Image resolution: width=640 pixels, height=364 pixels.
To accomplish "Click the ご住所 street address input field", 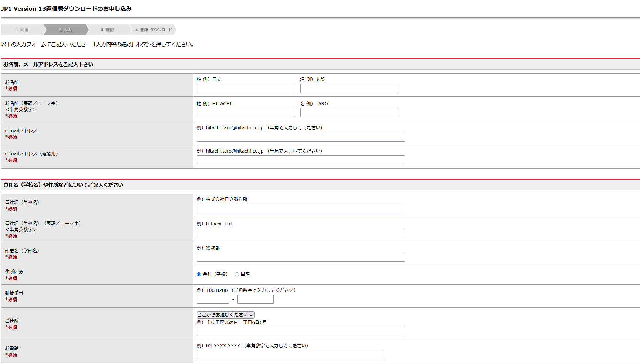I will (x=300, y=331).
